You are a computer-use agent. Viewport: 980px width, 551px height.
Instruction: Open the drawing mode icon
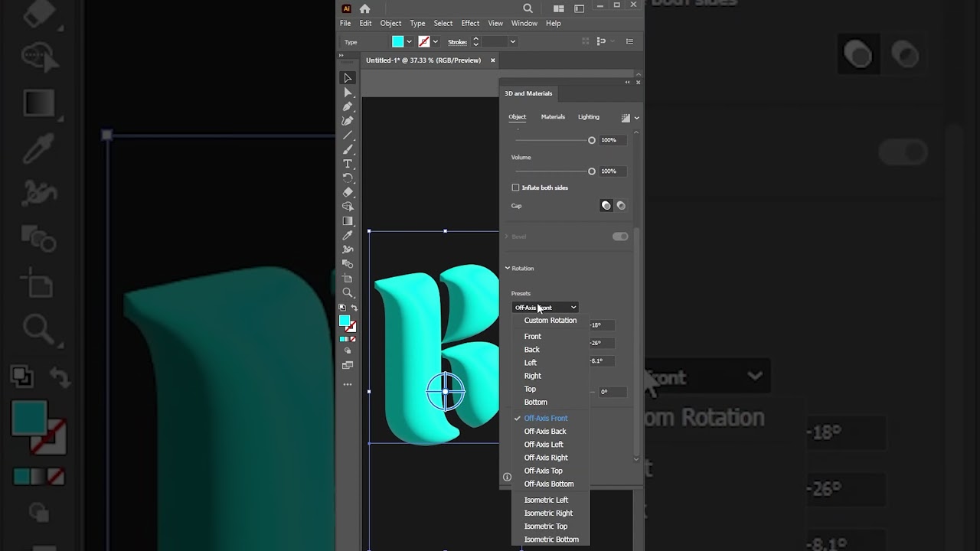click(x=348, y=351)
